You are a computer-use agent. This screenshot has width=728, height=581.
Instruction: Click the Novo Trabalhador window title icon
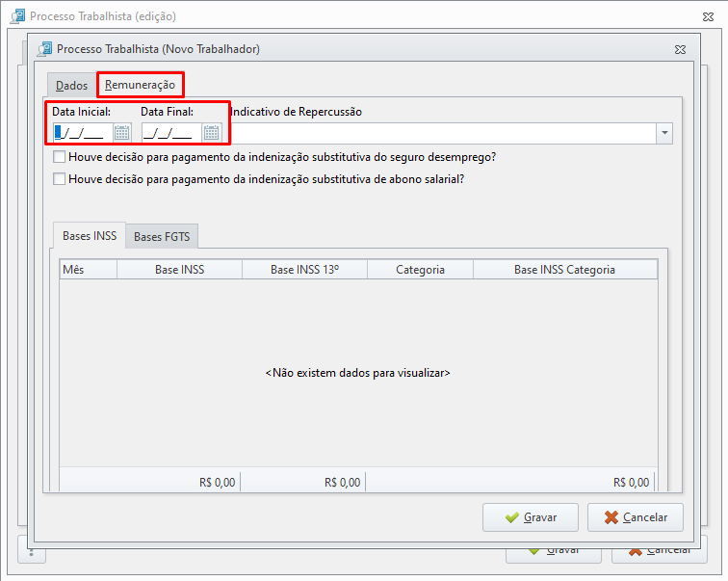coord(45,49)
